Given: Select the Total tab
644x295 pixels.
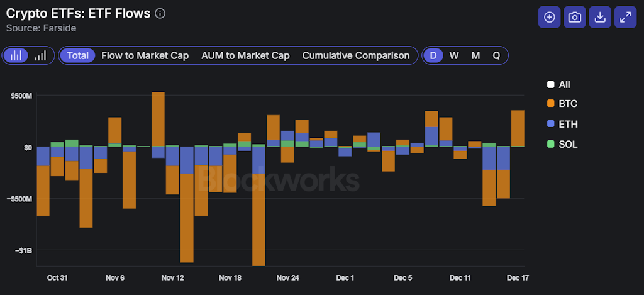Looking at the screenshot, I should coord(78,55).
